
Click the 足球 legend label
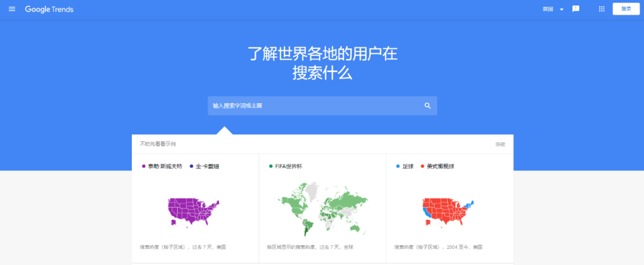point(408,167)
